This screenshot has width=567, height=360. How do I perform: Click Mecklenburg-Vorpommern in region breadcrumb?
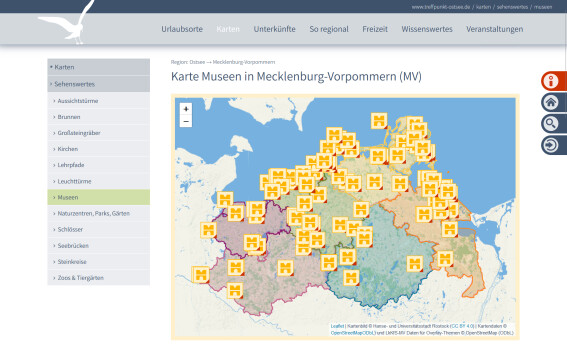244,62
